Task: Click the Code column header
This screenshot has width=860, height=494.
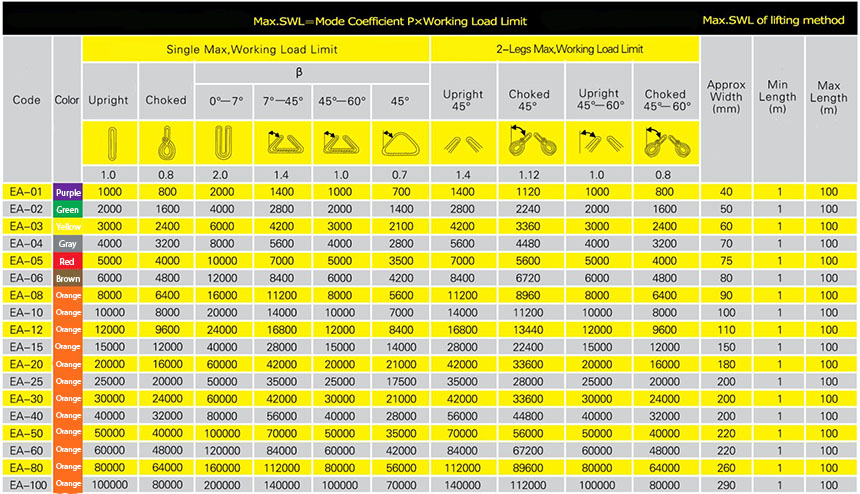Action: coord(27,100)
